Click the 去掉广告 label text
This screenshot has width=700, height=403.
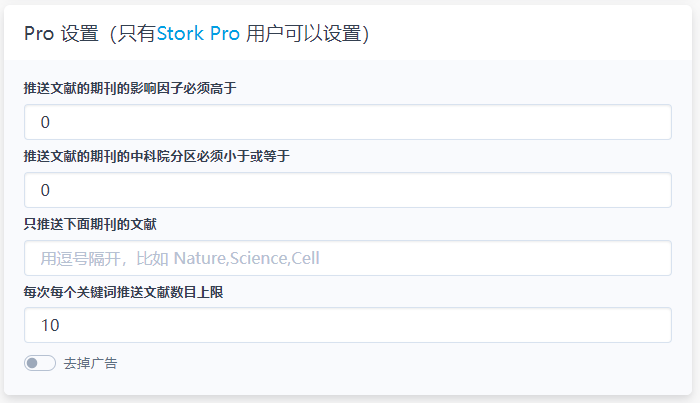[x=90, y=363]
